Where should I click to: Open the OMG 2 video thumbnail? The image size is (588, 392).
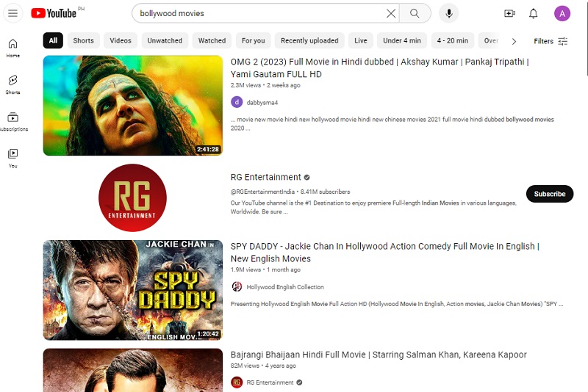pos(133,106)
